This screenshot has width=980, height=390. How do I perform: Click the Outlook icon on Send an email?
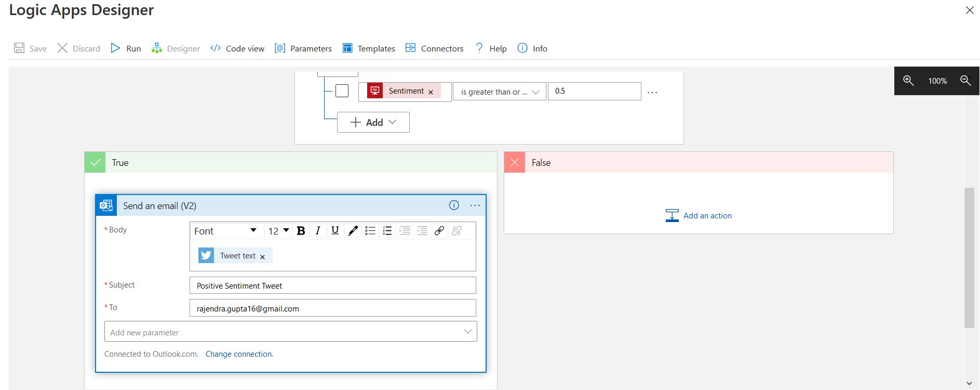(106, 205)
